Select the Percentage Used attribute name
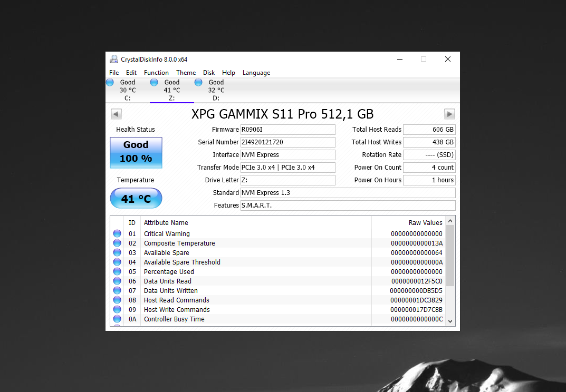Image resolution: width=566 pixels, height=392 pixels. (x=169, y=271)
